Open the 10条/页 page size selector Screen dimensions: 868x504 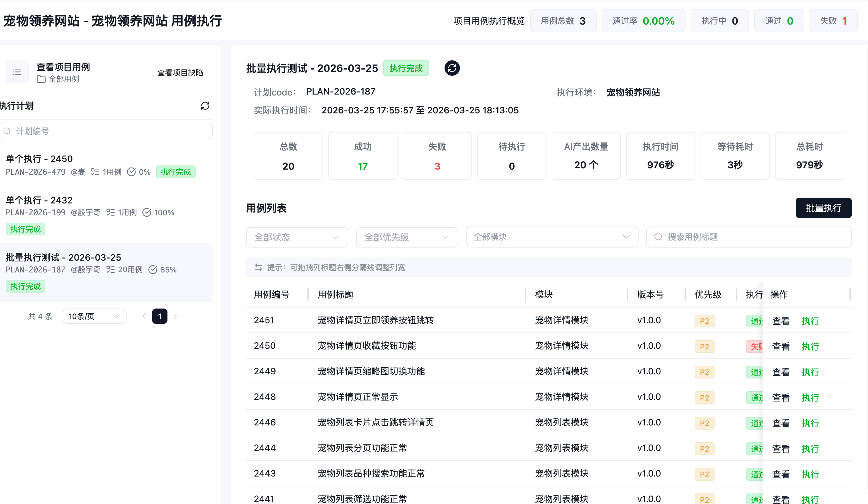[94, 316]
